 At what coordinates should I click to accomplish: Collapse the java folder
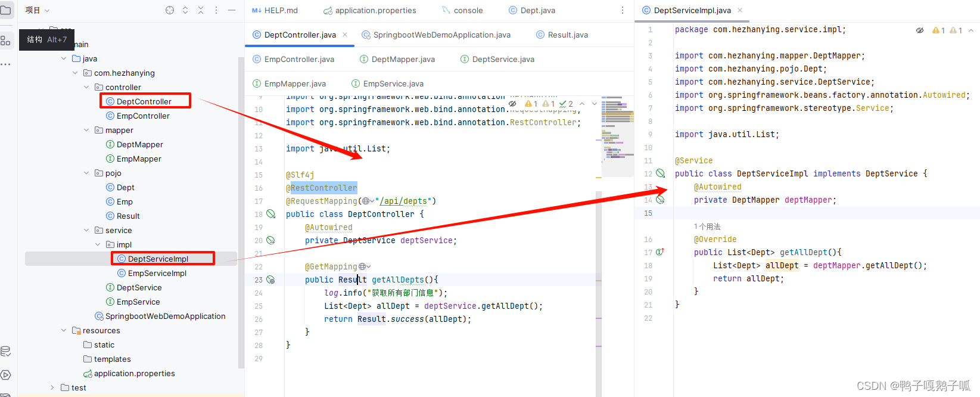tap(64, 58)
